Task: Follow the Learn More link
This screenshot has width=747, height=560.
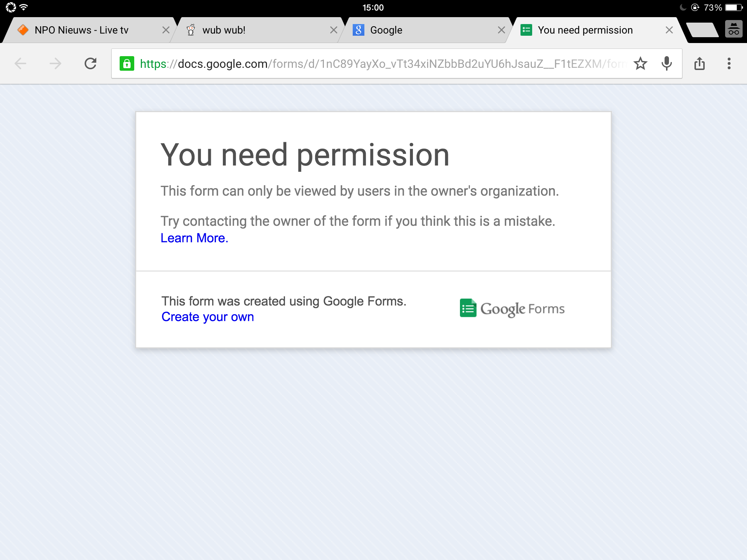Action: click(194, 238)
